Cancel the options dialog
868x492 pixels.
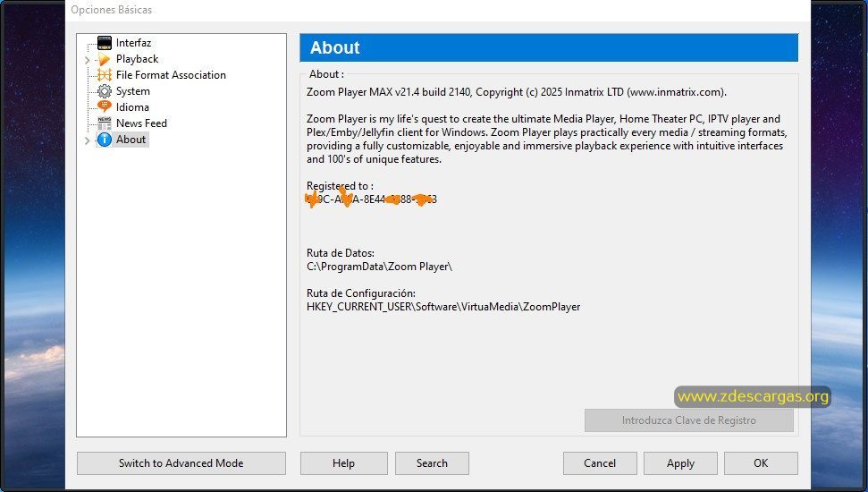(600, 463)
